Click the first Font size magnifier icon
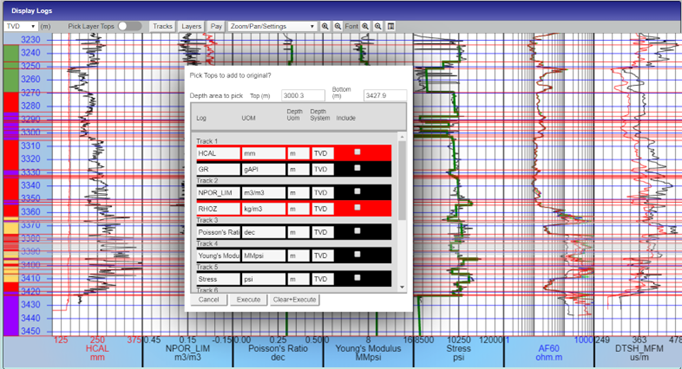This screenshot has height=369, width=682. (365, 26)
